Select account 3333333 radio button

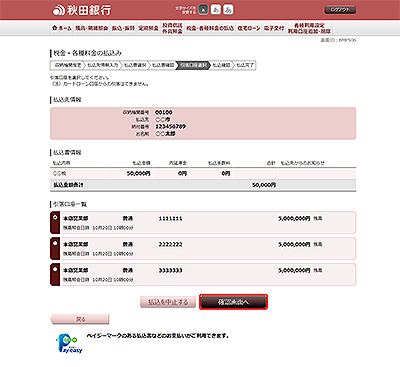[55, 269]
